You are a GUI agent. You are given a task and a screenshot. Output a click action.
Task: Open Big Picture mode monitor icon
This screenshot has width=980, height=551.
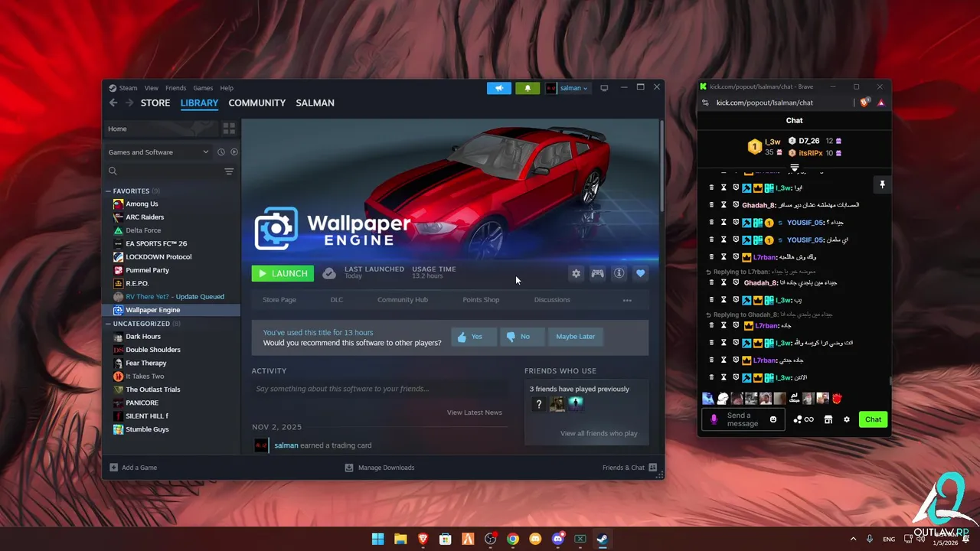point(604,88)
